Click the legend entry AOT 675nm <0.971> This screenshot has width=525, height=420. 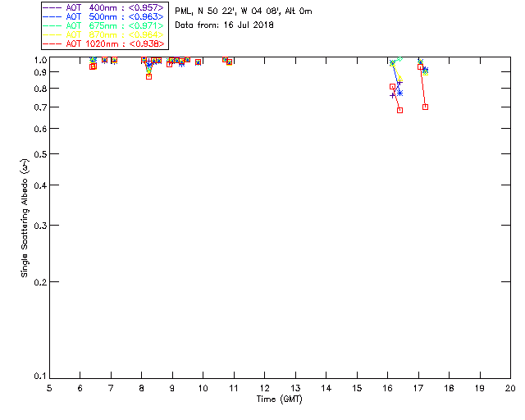point(104,25)
